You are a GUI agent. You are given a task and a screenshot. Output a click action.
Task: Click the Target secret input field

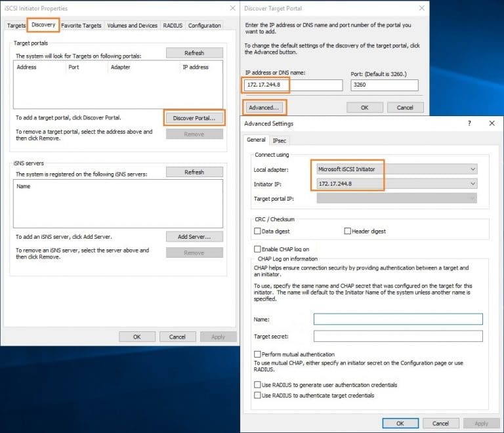(398, 336)
